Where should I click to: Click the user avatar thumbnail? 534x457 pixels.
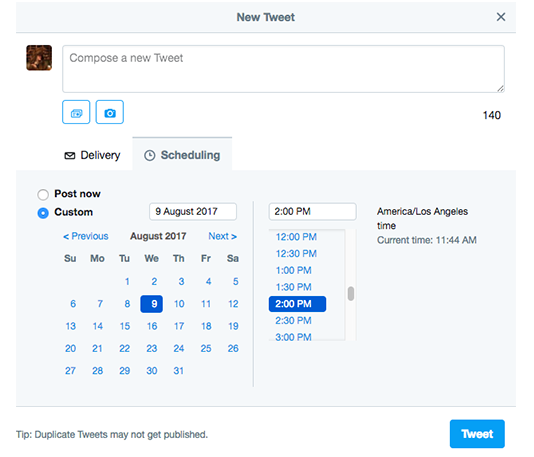pyautogui.click(x=39, y=58)
